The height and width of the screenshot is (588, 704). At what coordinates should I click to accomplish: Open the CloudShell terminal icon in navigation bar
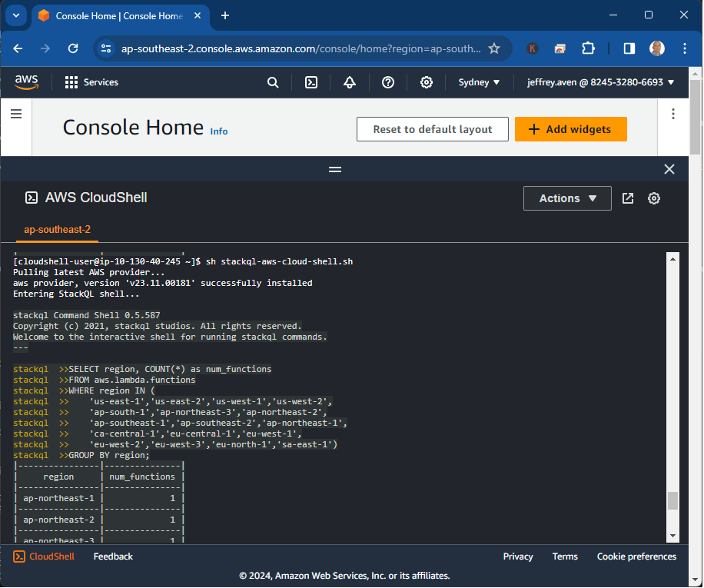point(310,82)
